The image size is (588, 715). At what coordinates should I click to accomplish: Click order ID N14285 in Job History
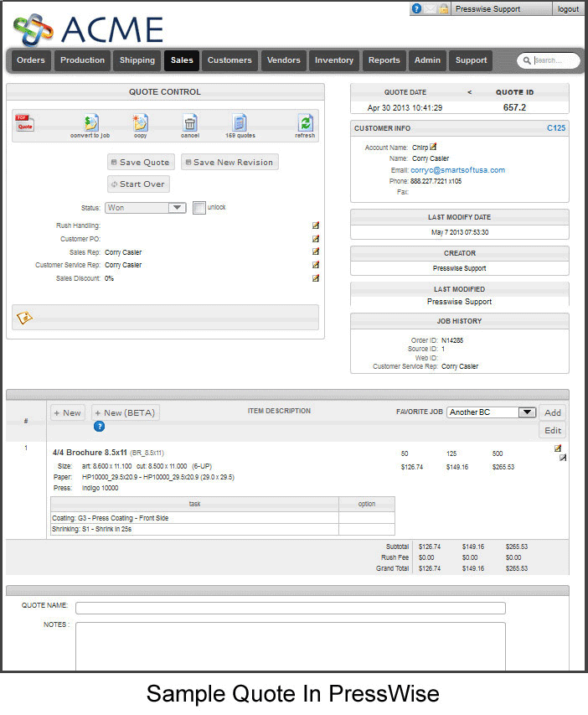452,340
